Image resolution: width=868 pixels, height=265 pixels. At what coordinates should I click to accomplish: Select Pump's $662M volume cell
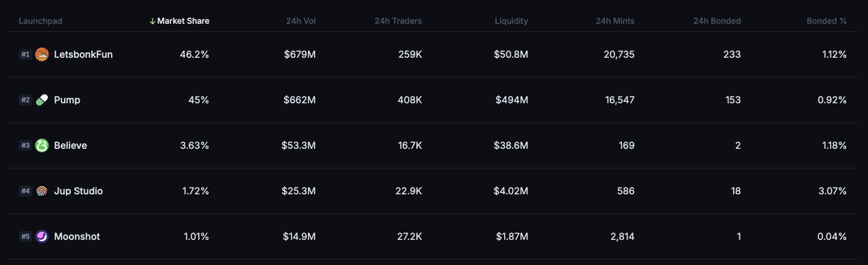pyautogui.click(x=300, y=100)
